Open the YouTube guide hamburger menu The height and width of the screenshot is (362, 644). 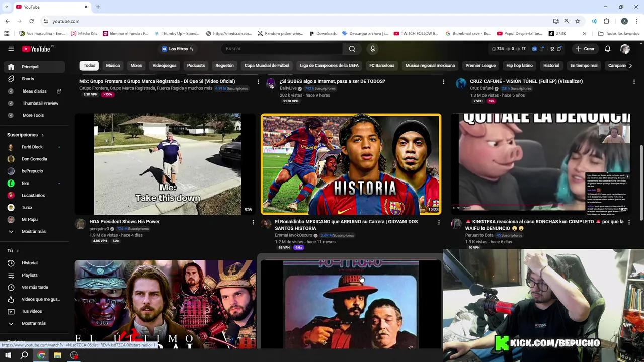coord(11,49)
